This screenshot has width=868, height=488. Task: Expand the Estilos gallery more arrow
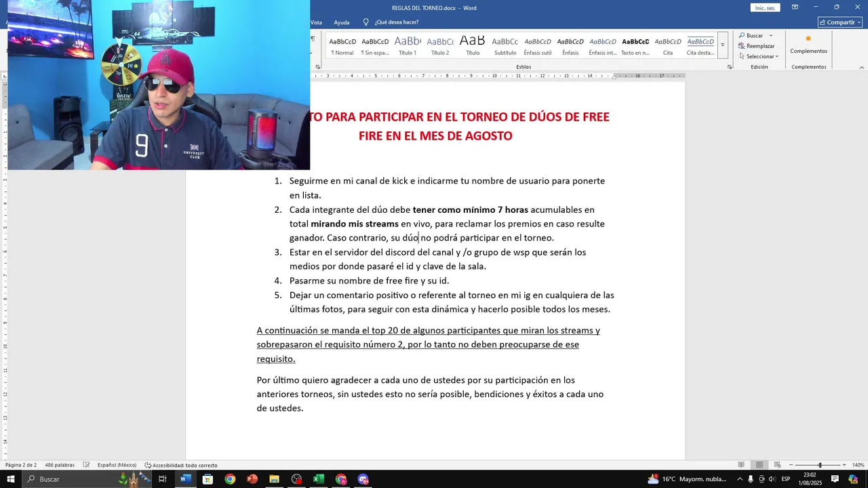(x=723, y=45)
